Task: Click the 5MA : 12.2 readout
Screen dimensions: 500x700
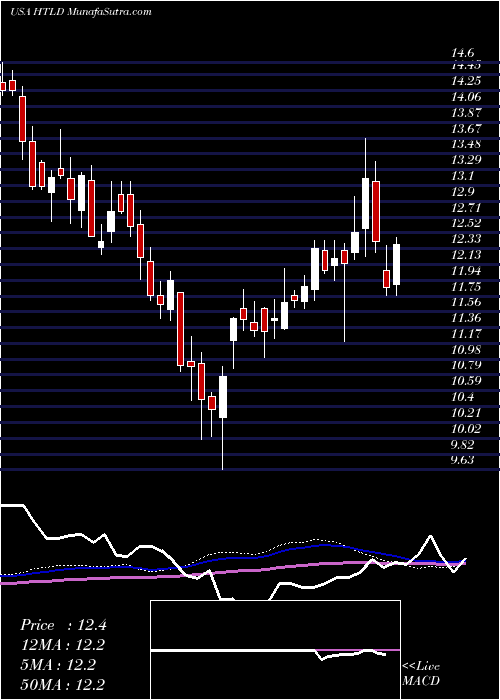Action: pos(57,665)
